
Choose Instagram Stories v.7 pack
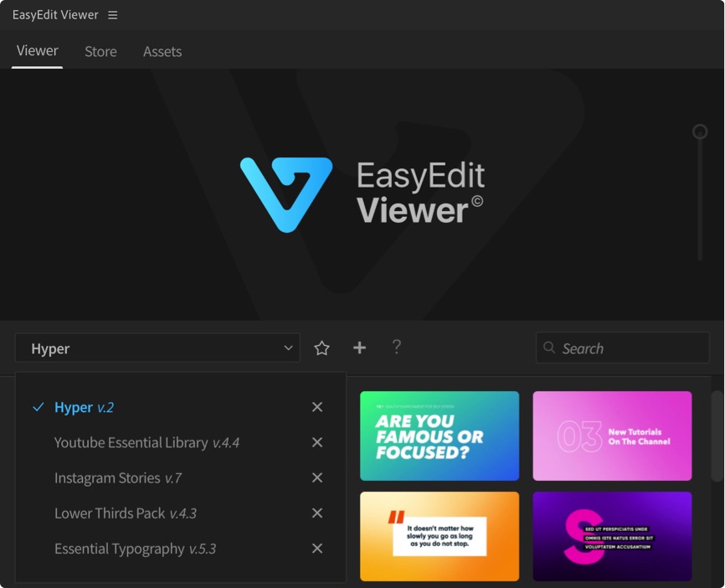(117, 477)
